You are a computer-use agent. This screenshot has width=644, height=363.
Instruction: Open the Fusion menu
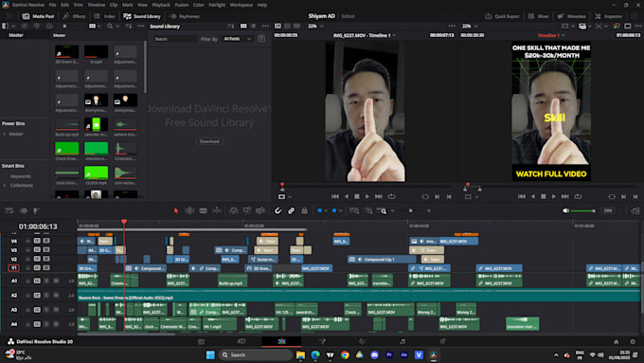click(x=182, y=5)
